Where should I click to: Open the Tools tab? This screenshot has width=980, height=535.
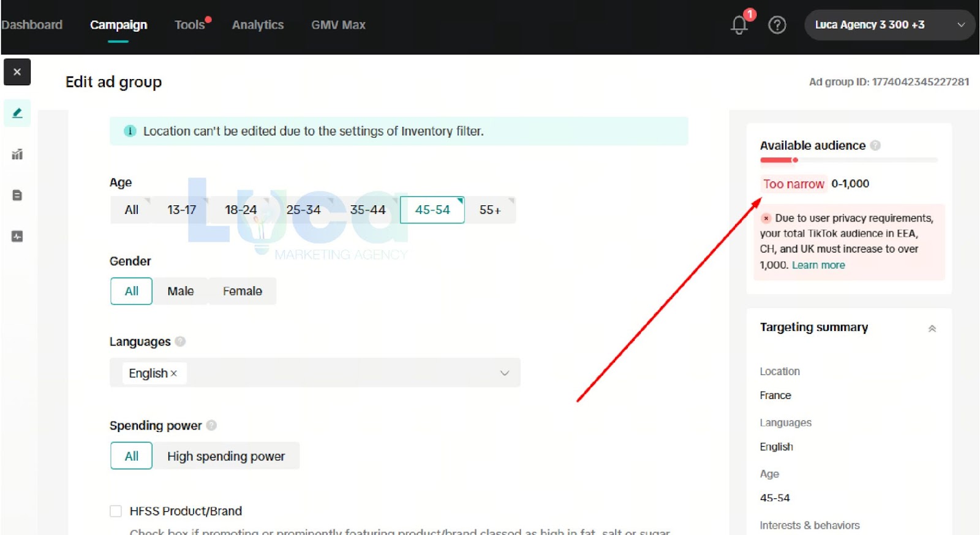(x=190, y=25)
